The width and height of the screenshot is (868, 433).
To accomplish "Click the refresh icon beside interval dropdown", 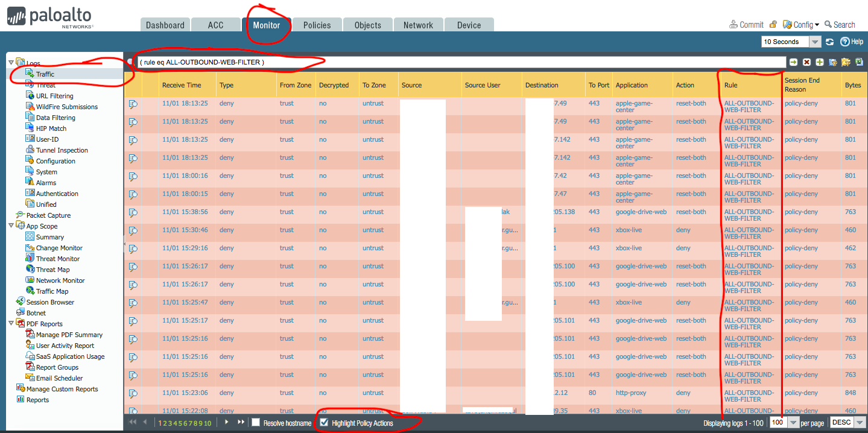I will 830,42.
